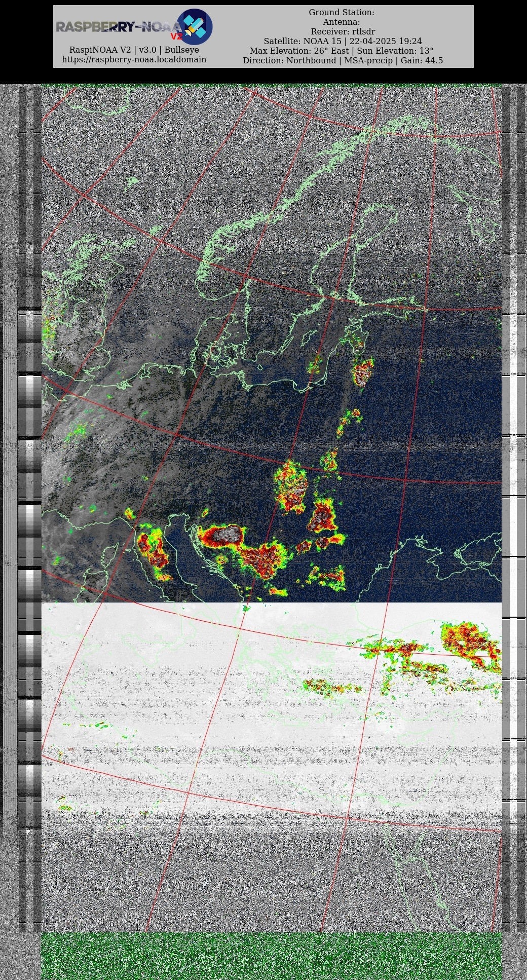Click 'Satellite: NOAA 15 | 22-04-2025 19:24' line
This screenshot has height=980, width=527.
[x=343, y=42]
